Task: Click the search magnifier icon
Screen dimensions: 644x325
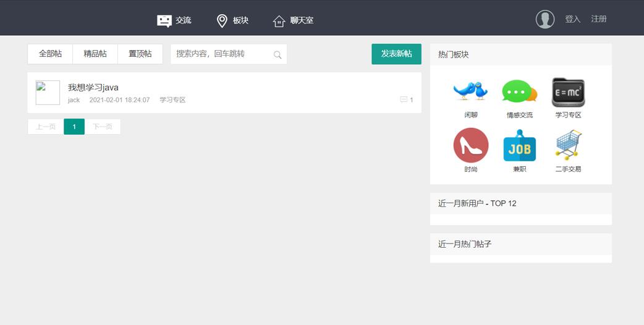Action: click(x=278, y=55)
